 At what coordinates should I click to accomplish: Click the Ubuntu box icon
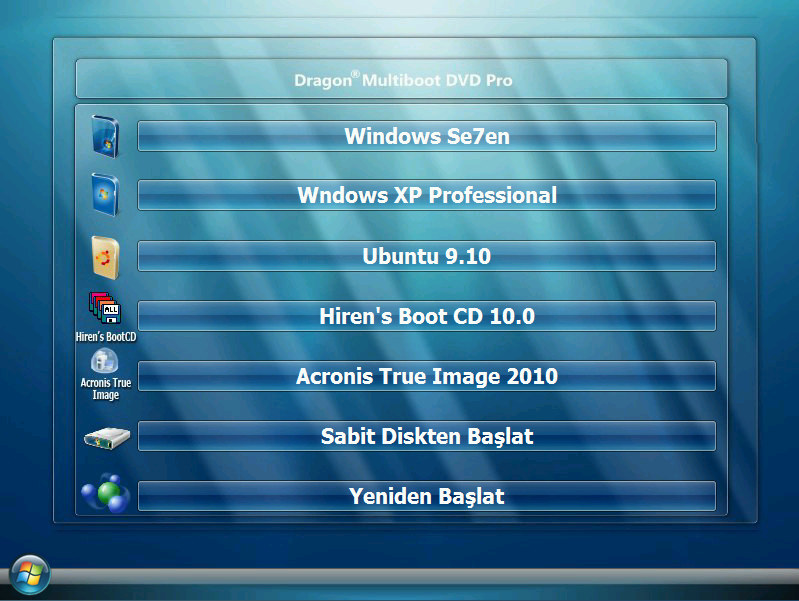(x=105, y=257)
